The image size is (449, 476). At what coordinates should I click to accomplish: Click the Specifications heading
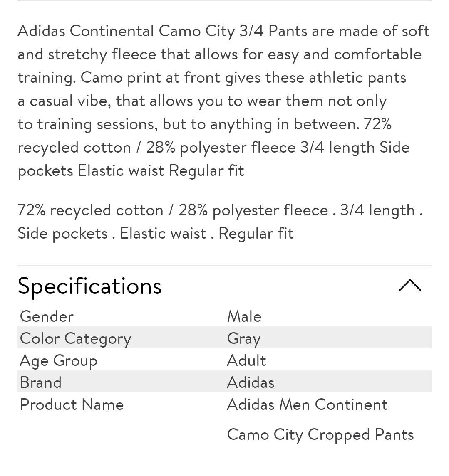click(89, 286)
